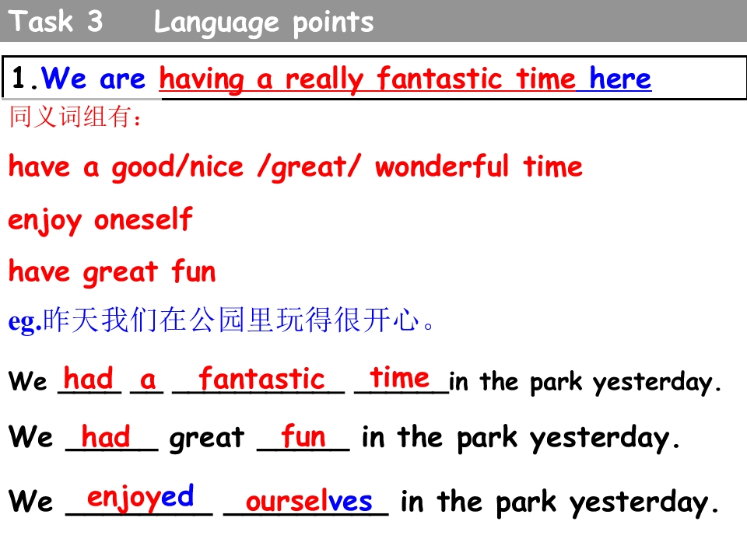The height and width of the screenshot is (560, 747).
Task: Click the red underlined 'having a really fantastic time'
Action: (367, 79)
